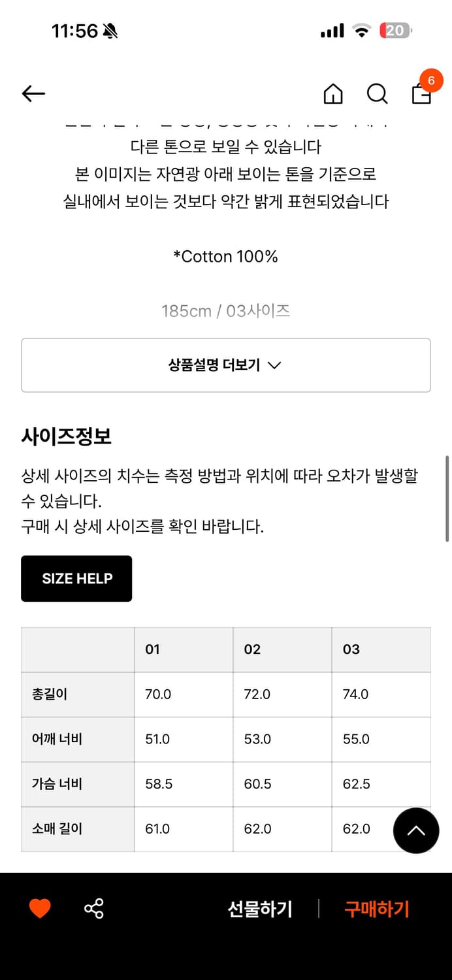
Task: Tap the Wi-Fi icon in the status bar
Action: 361,29
